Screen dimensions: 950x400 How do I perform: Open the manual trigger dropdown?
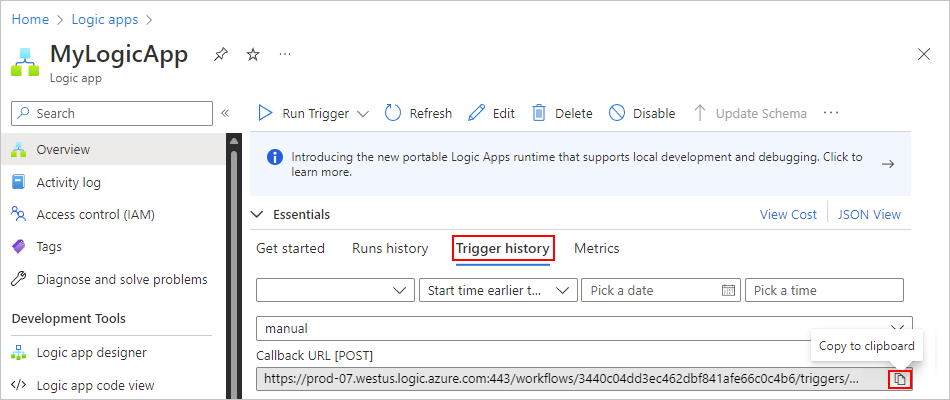(584, 328)
